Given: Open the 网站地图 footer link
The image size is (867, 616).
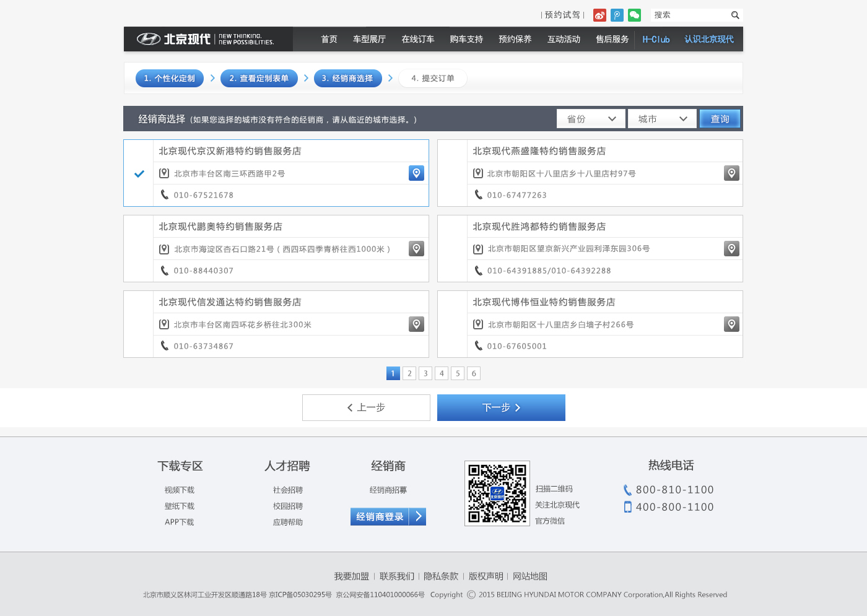Looking at the screenshot, I should point(530,576).
